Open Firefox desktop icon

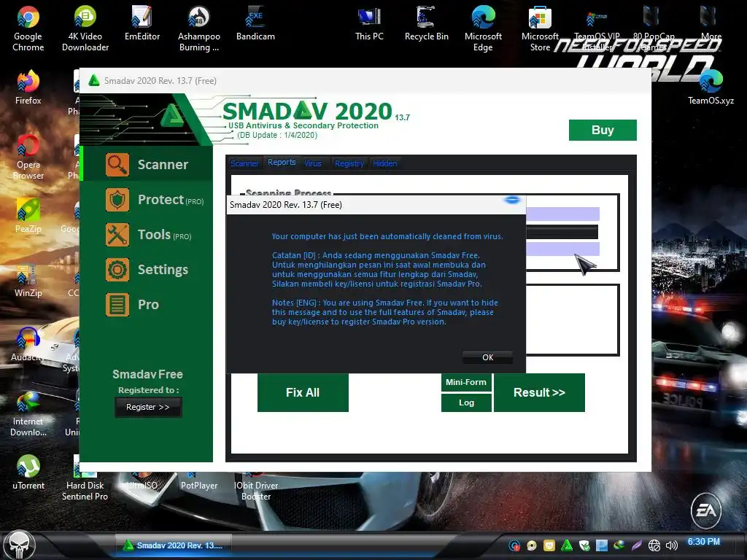click(28, 87)
